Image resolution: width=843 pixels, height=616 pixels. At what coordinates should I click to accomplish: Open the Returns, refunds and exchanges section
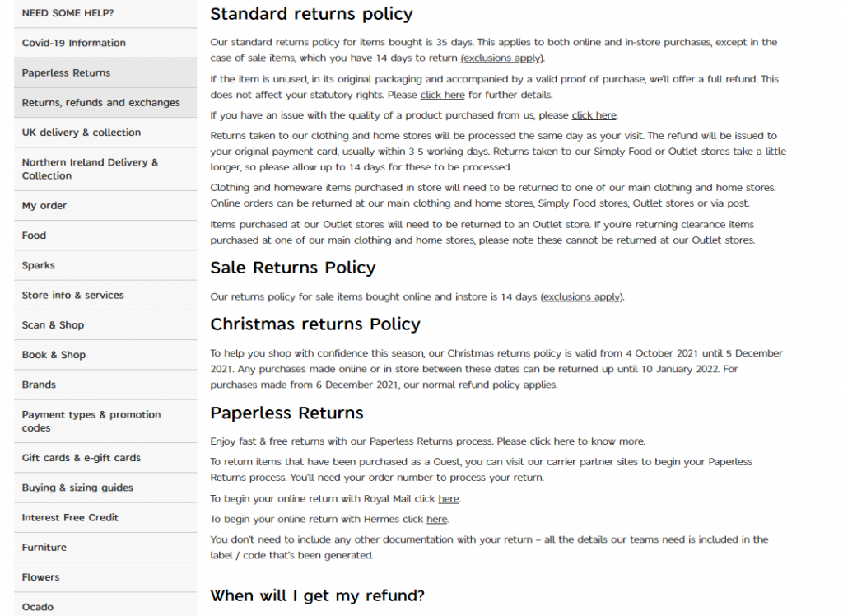coord(99,102)
